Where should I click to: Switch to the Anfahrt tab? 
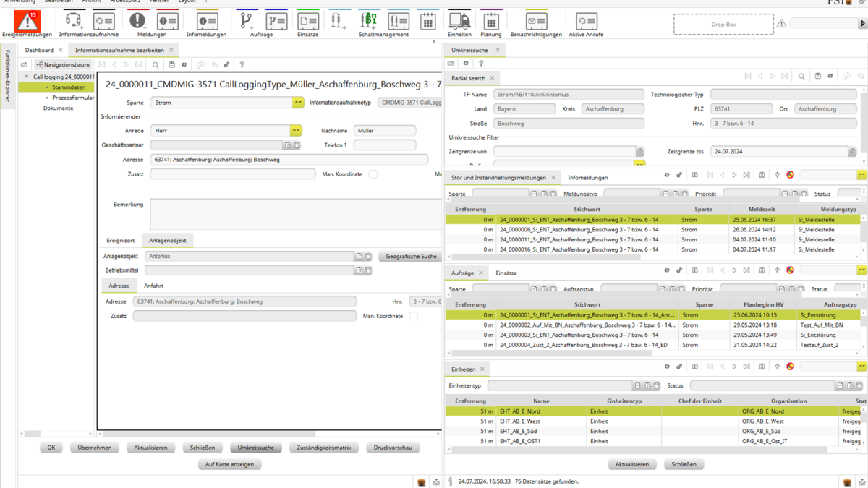coord(153,286)
